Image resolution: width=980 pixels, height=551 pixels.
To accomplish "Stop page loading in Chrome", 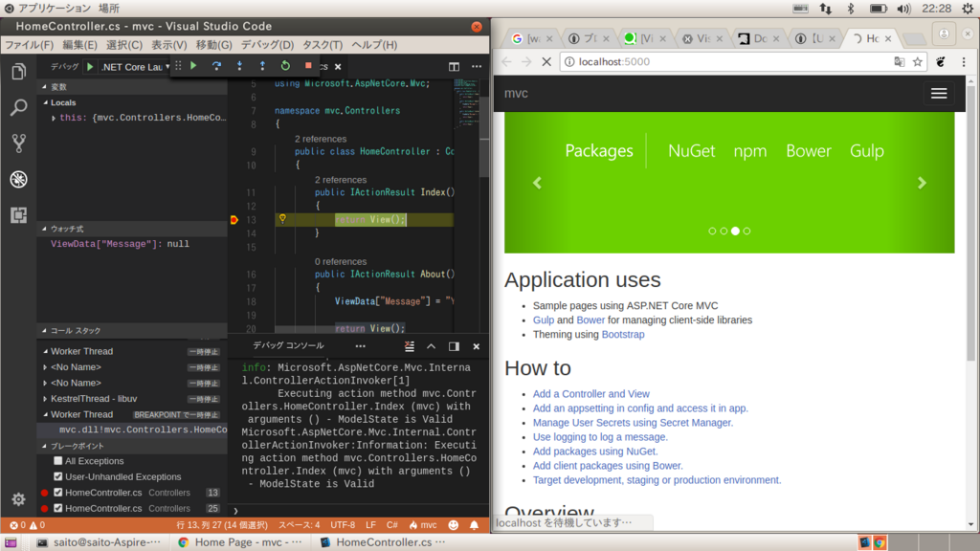I will click(x=546, y=62).
